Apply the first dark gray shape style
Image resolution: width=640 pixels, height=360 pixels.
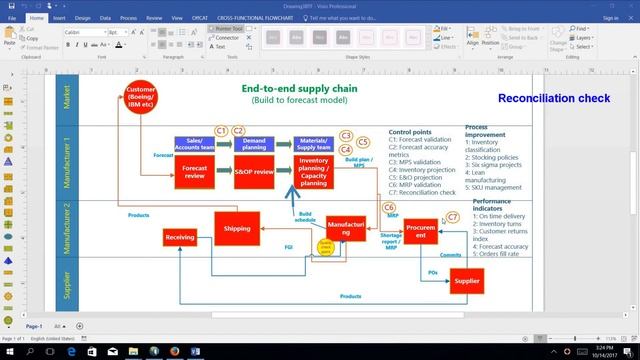pos(273,38)
